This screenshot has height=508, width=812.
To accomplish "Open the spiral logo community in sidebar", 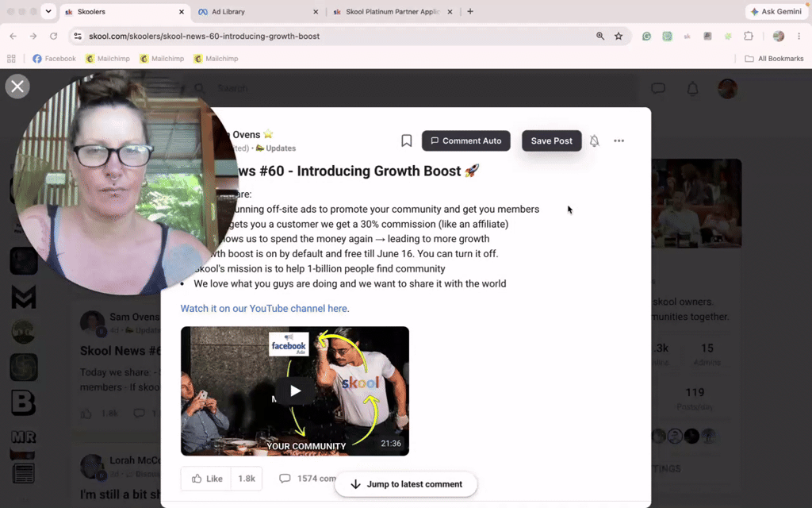I will [x=24, y=368].
